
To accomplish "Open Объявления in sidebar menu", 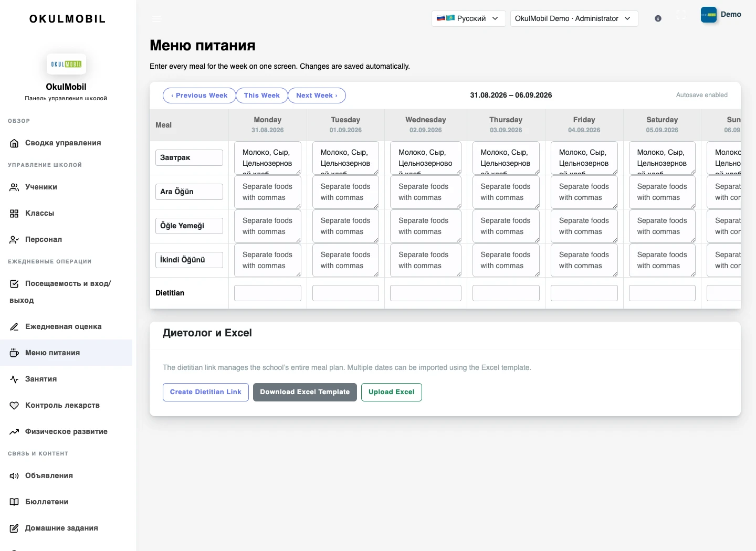I will click(x=66, y=476).
